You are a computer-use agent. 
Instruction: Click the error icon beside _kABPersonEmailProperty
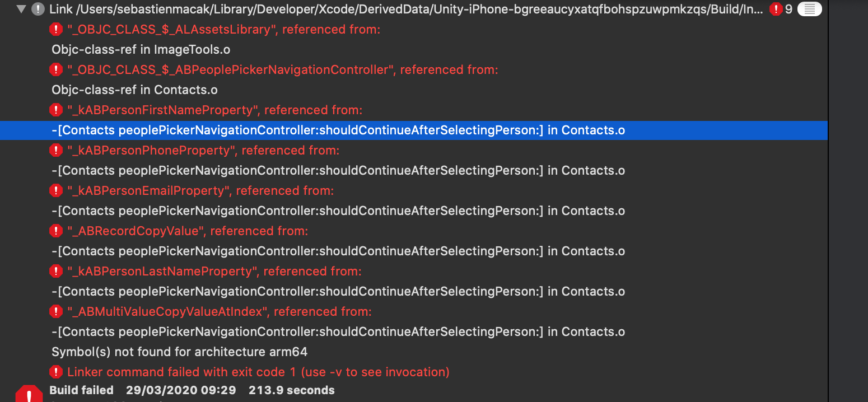tap(56, 190)
